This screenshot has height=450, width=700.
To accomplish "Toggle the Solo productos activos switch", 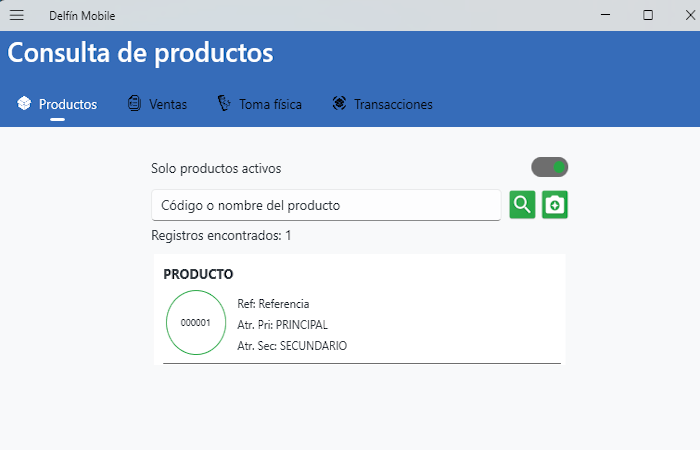I will click(550, 167).
